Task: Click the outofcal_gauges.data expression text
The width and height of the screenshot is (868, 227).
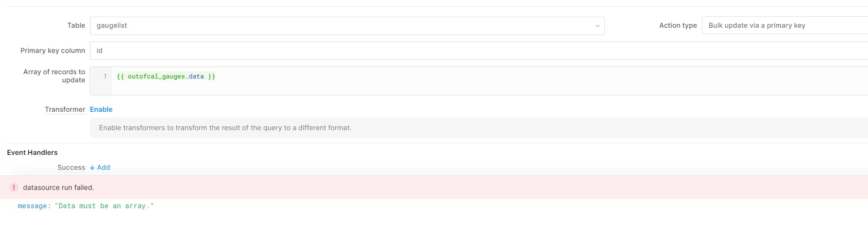Action: pyautogui.click(x=166, y=76)
